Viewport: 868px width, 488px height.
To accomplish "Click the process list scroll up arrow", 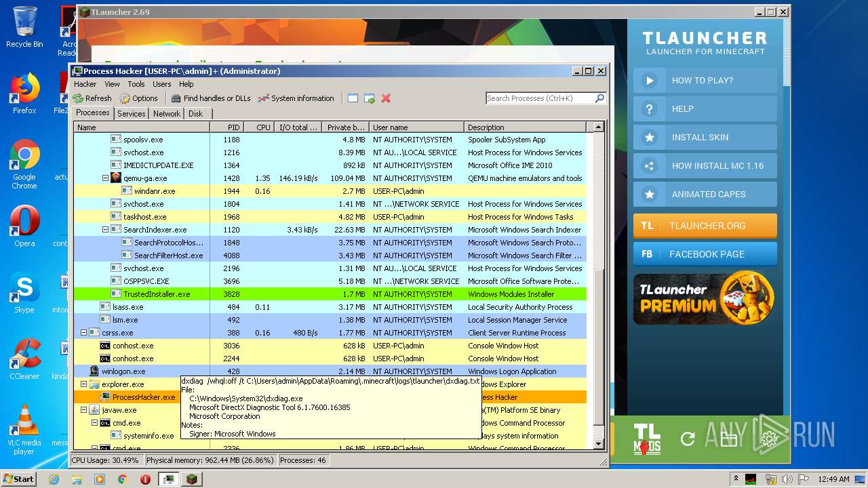I will [x=599, y=127].
